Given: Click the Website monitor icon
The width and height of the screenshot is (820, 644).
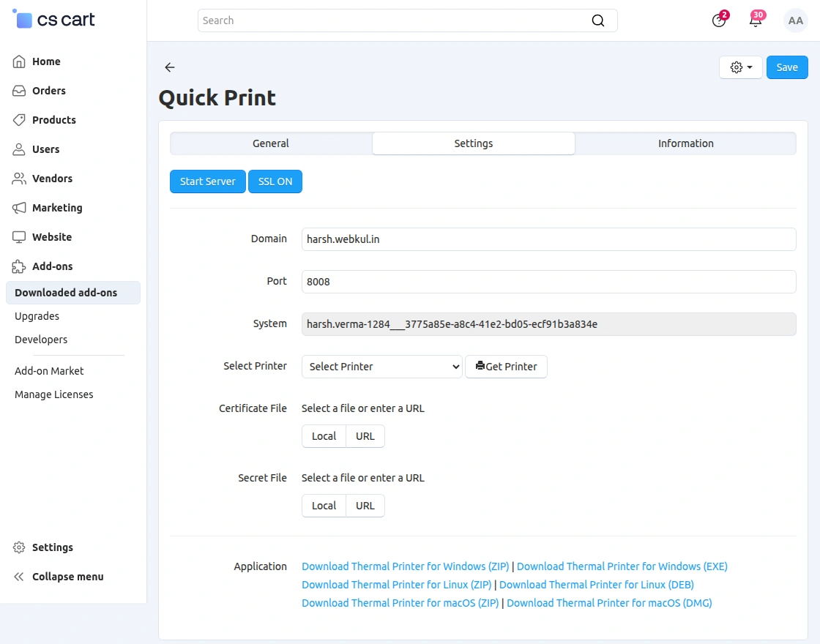Looking at the screenshot, I should pyautogui.click(x=19, y=237).
